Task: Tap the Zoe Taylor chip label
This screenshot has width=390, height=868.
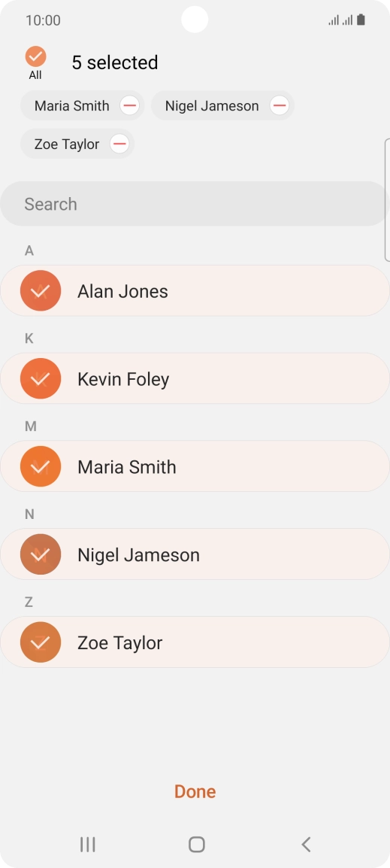Action: coord(67,144)
